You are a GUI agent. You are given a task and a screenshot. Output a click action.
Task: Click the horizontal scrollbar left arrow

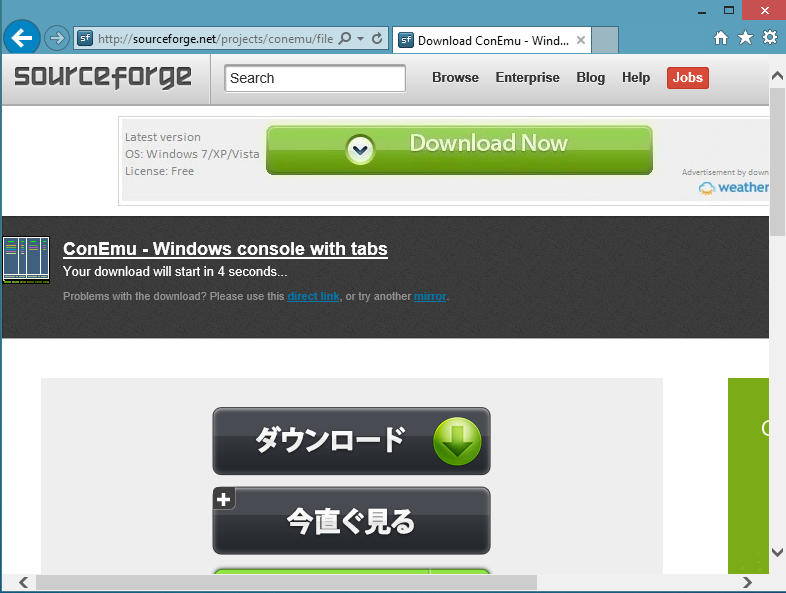pyautogui.click(x=23, y=582)
